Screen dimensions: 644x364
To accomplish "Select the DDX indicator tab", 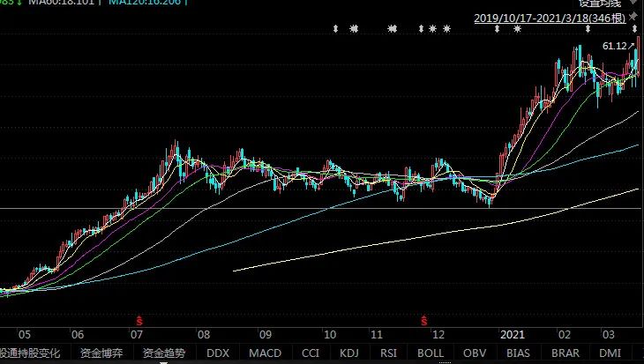I will pos(217,353).
